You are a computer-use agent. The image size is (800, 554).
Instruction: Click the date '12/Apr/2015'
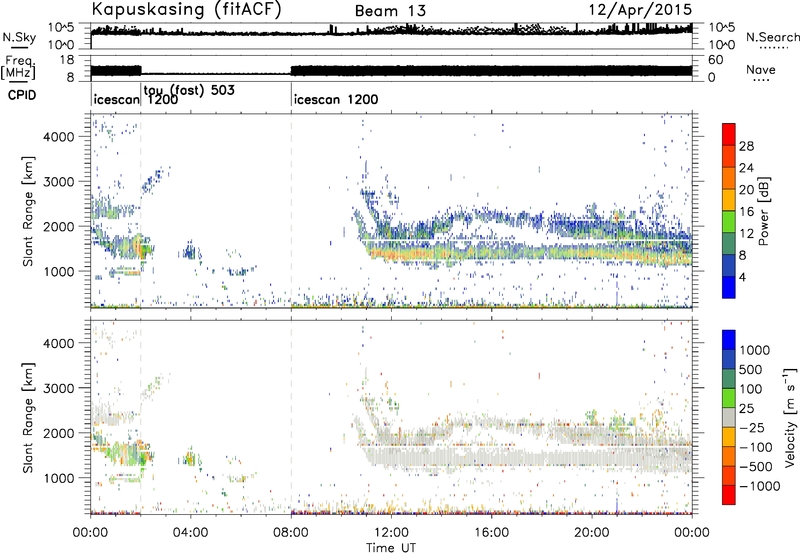click(641, 10)
